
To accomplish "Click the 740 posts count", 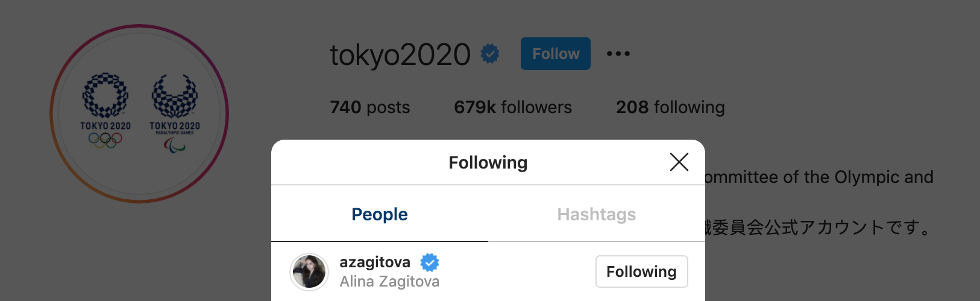I will 370,107.
